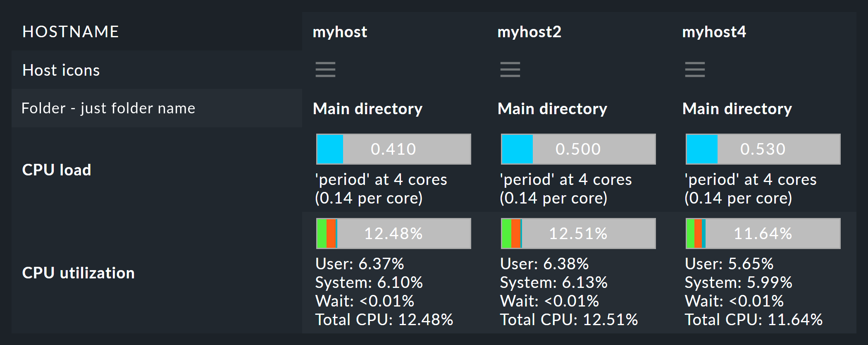
Task: Click the CPU load row label
Action: tap(57, 170)
